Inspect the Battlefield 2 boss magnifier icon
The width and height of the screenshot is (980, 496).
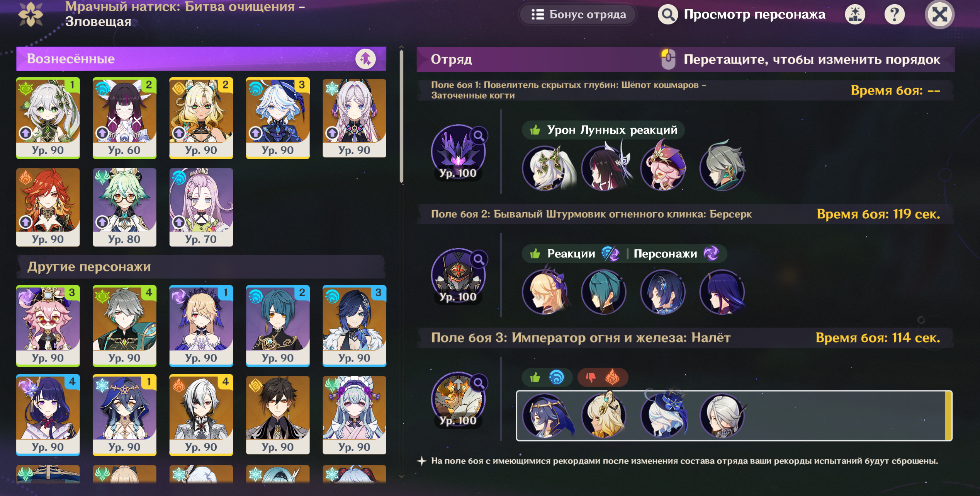[479, 259]
